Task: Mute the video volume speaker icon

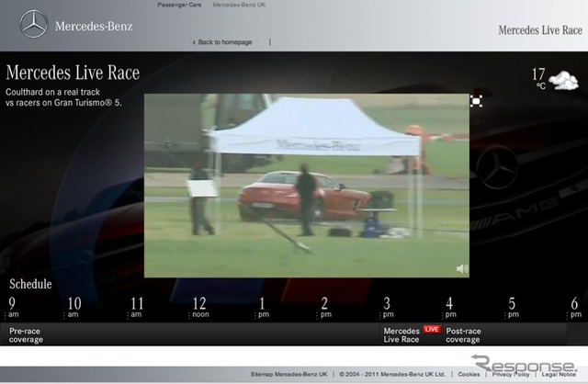Action: [x=462, y=268]
